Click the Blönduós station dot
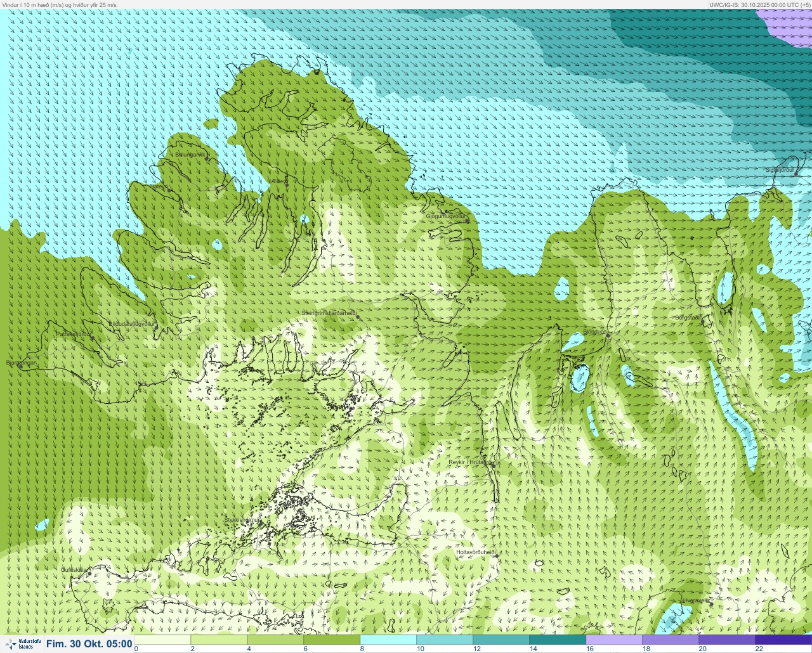Image resolution: width=812 pixels, height=653 pixels. point(608,335)
